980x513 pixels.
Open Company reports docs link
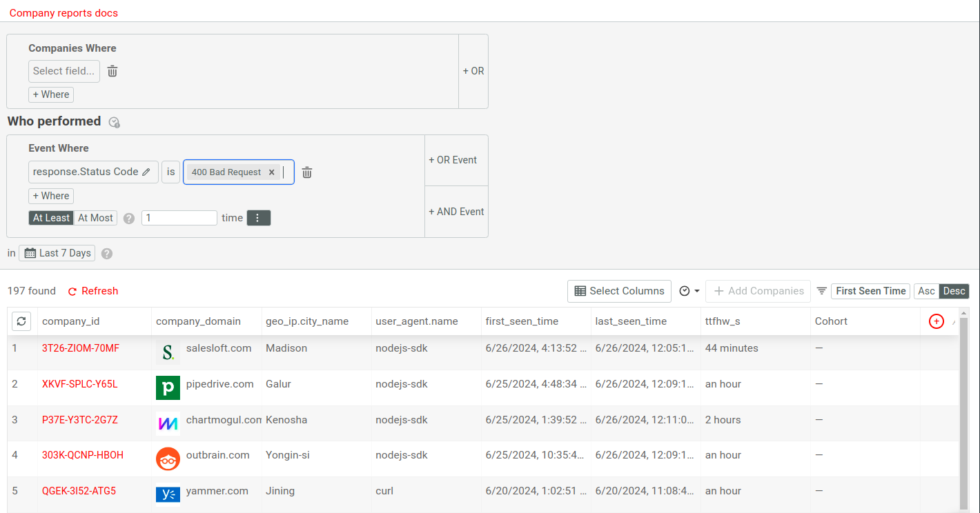click(x=63, y=13)
